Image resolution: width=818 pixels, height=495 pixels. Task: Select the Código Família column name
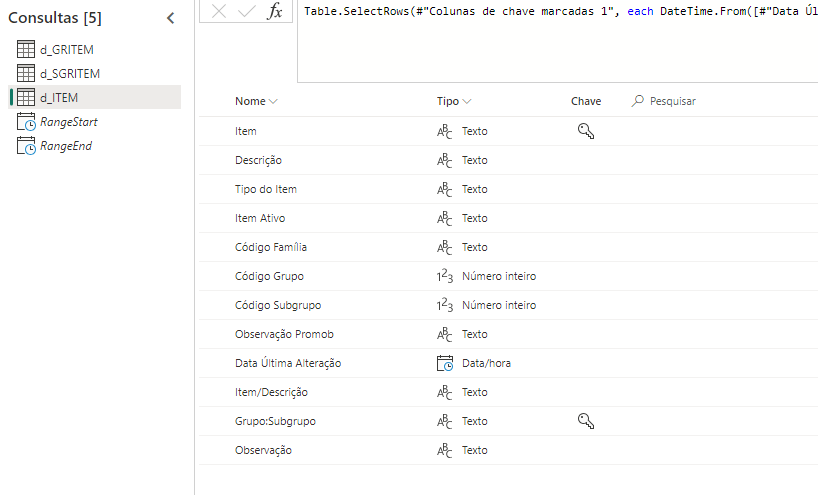point(271,247)
